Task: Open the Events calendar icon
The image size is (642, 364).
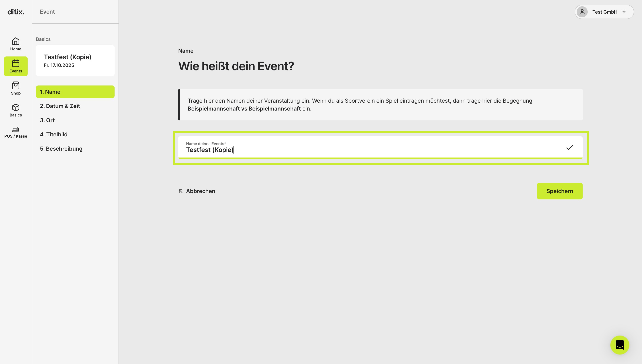Action: tap(16, 63)
